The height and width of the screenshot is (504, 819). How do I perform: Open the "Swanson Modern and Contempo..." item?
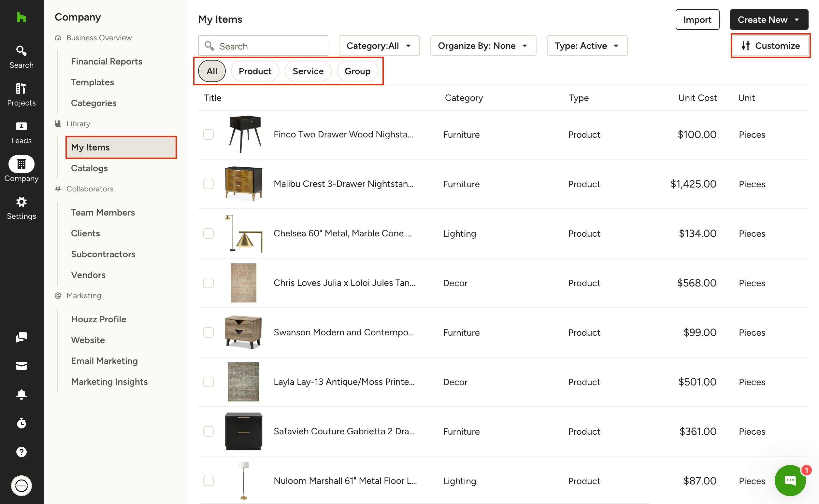[343, 332]
